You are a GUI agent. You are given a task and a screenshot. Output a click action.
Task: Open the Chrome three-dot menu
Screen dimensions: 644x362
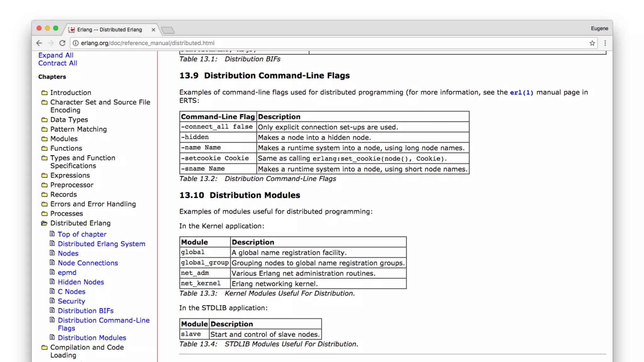click(x=605, y=43)
